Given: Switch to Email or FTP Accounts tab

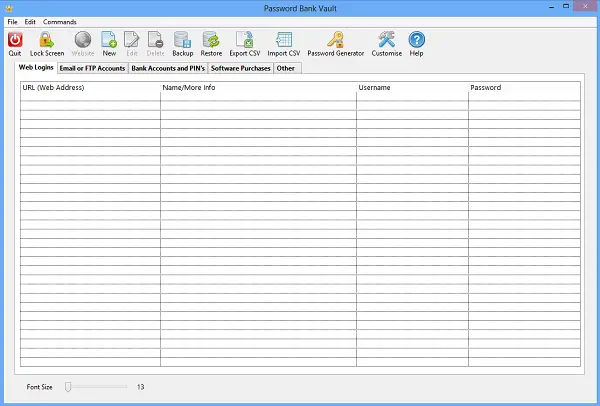Looking at the screenshot, I should [92, 68].
